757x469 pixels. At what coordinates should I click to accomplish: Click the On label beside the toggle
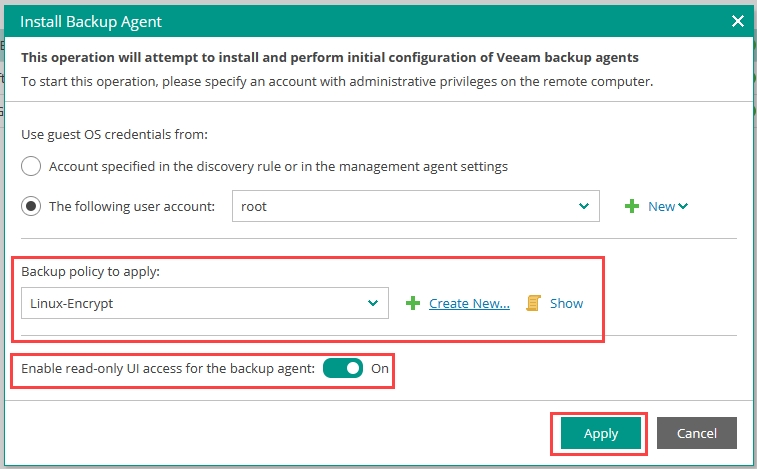[x=380, y=369]
